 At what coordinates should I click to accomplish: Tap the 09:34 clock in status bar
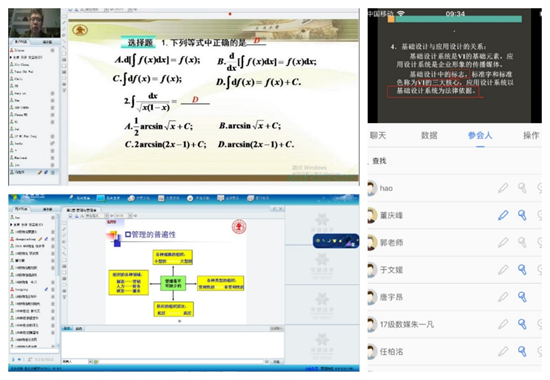[455, 14]
